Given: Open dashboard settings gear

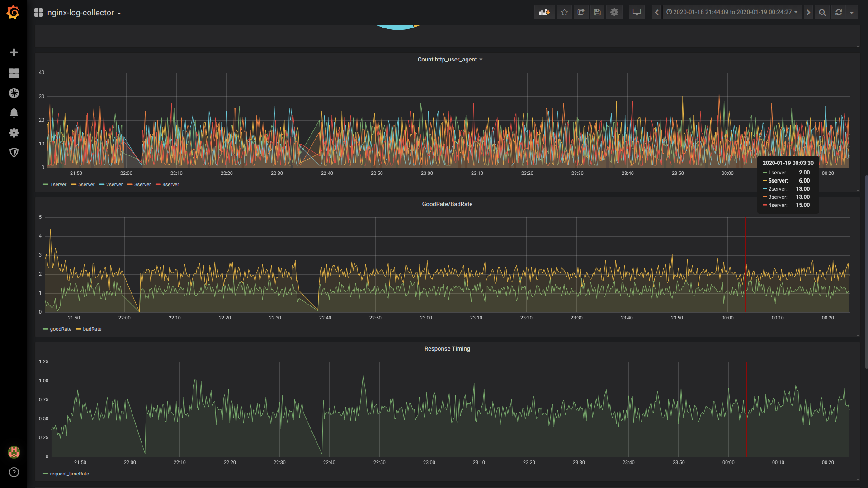Looking at the screenshot, I should point(614,12).
